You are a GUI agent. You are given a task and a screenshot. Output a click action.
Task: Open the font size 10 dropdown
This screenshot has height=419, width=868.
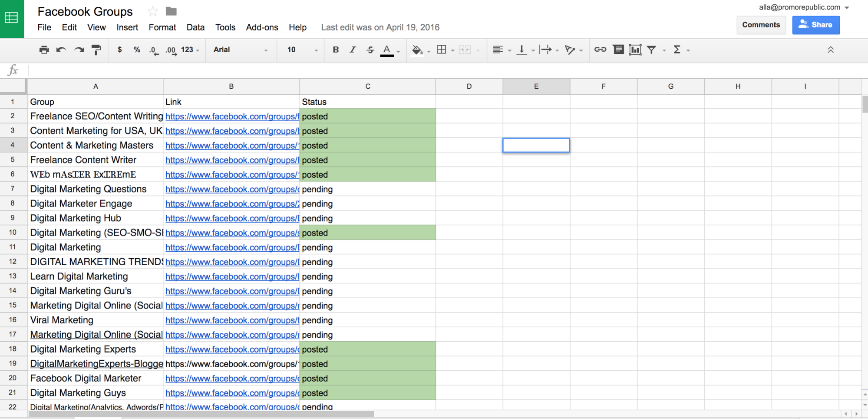(x=303, y=50)
